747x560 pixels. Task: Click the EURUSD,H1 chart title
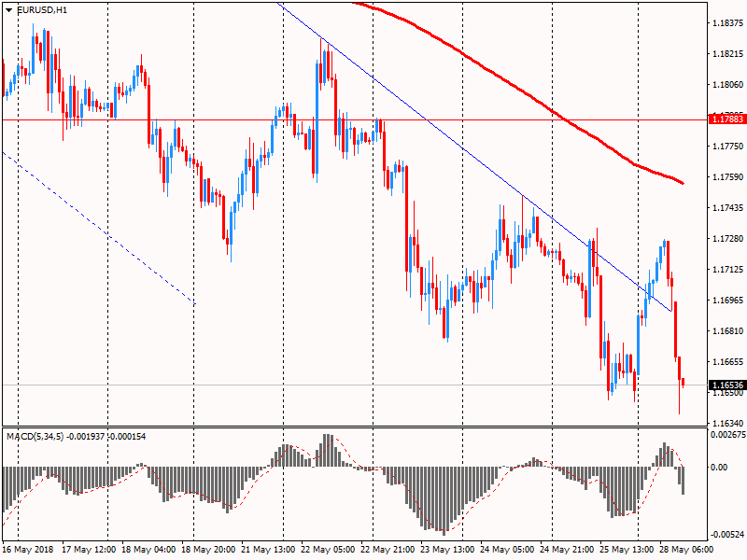(x=42, y=10)
